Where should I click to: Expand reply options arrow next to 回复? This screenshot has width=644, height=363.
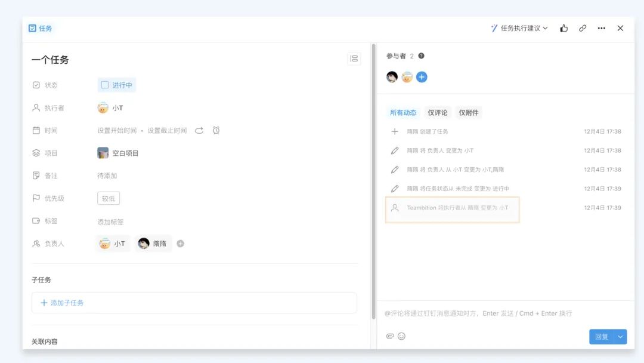coord(620,337)
